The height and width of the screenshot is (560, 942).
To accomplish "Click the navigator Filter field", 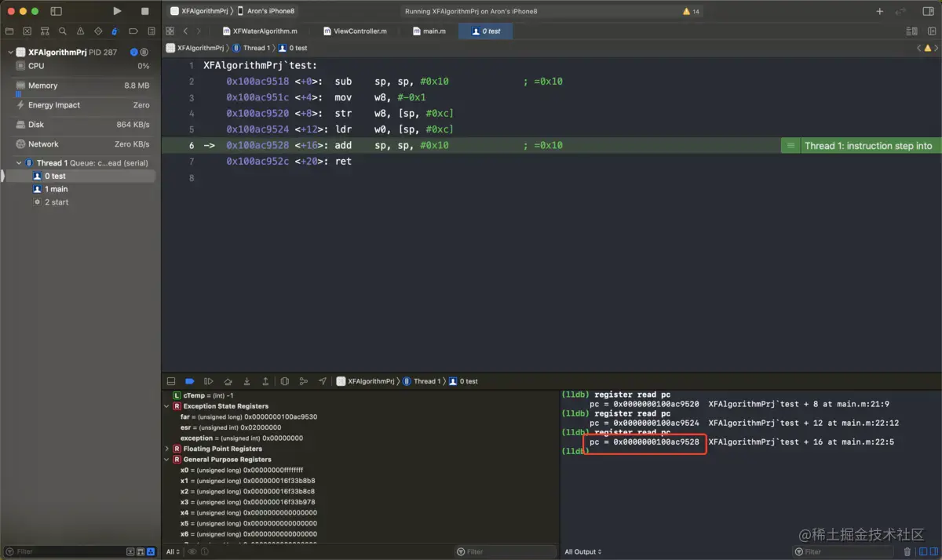I will click(x=78, y=551).
